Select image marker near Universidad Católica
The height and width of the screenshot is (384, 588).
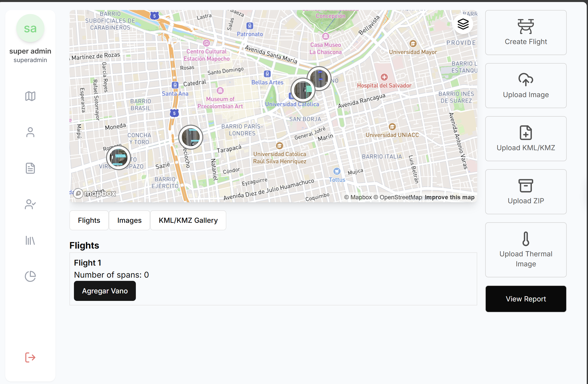coord(303,90)
